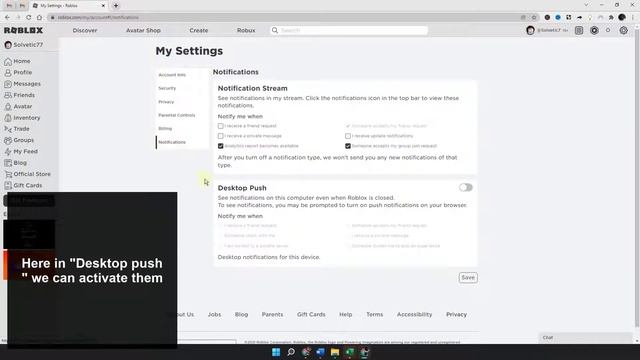Open Windows taskbar search
Image resolution: width=640 pixels, height=360 pixels.
291,352
